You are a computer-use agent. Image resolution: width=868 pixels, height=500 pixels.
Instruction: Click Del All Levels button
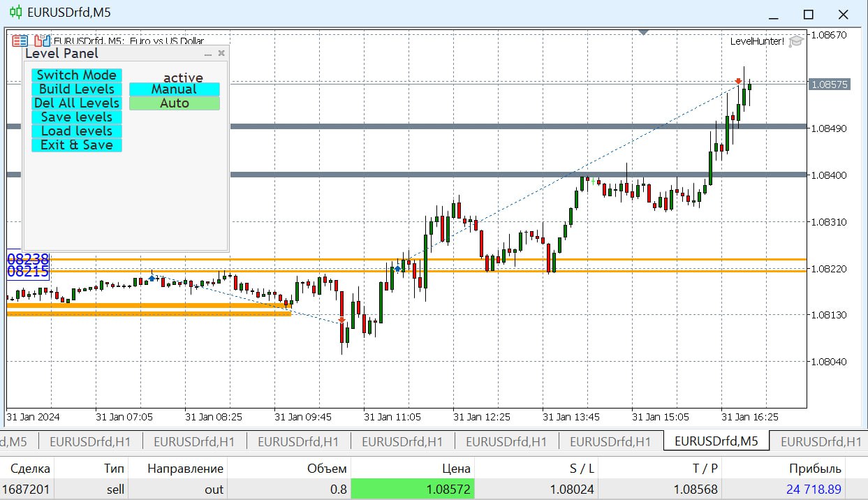[x=77, y=103]
